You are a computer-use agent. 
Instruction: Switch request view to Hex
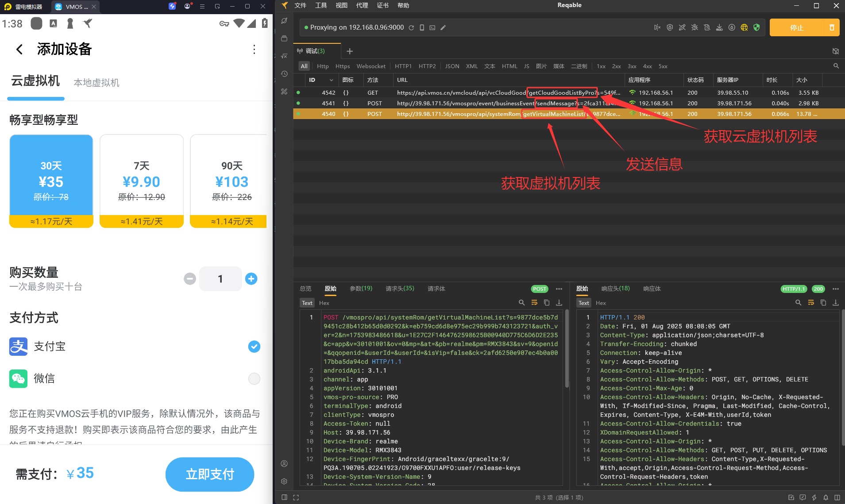[x=324, y=303]
